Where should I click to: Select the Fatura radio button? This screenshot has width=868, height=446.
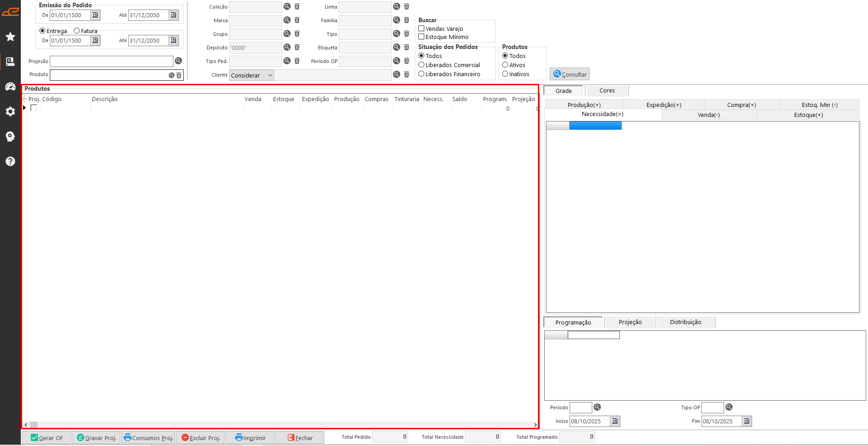(x=77, y=31)
